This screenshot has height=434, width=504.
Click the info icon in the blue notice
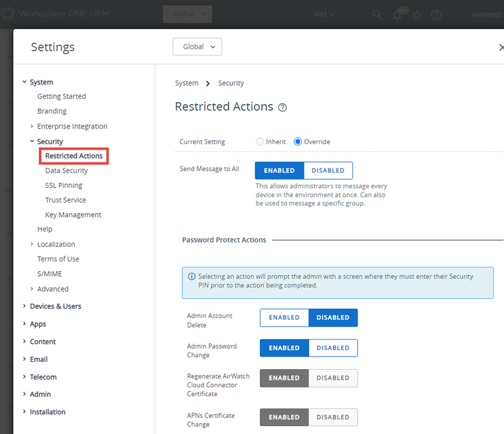pyautogui.click(x=192, y=277)
